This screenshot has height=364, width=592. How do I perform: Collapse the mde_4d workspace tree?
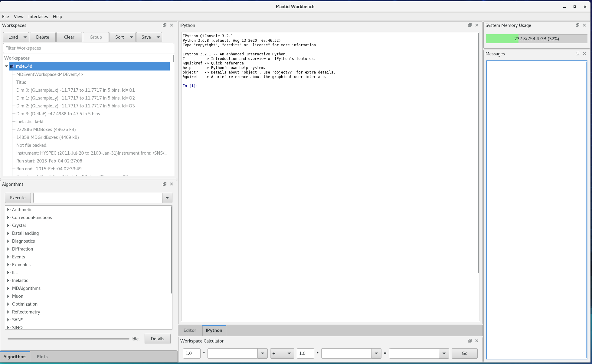click(x=6, y=66)
